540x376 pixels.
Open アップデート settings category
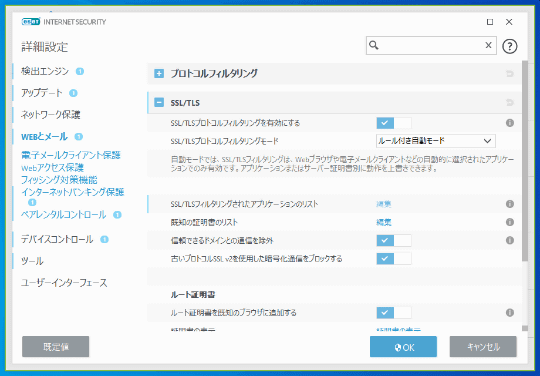42,93
